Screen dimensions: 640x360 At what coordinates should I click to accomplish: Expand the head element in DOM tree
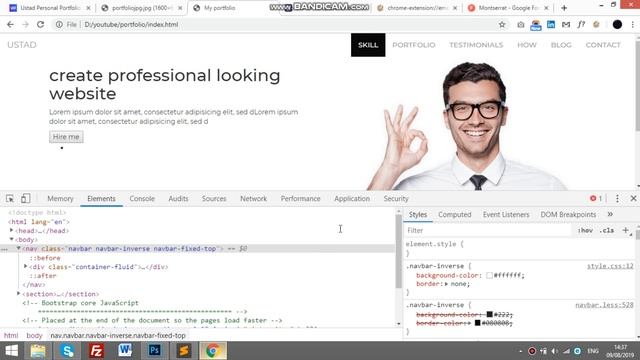(x=11, y=231)
